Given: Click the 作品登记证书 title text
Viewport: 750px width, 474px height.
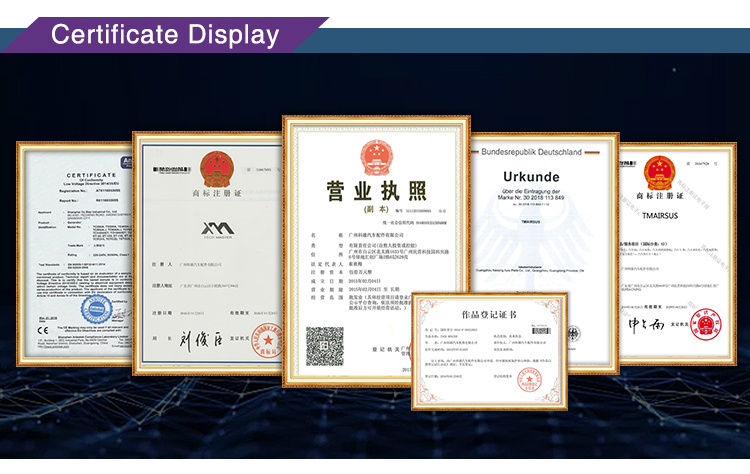Looking at the screenshot, I should click(489, 315).
